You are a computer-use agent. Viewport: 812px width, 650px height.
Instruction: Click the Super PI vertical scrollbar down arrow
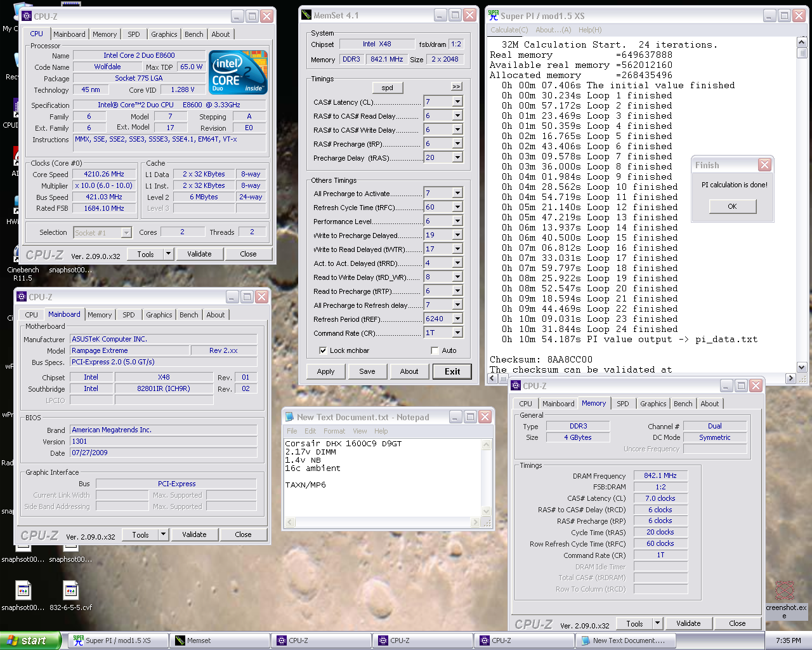802,367
